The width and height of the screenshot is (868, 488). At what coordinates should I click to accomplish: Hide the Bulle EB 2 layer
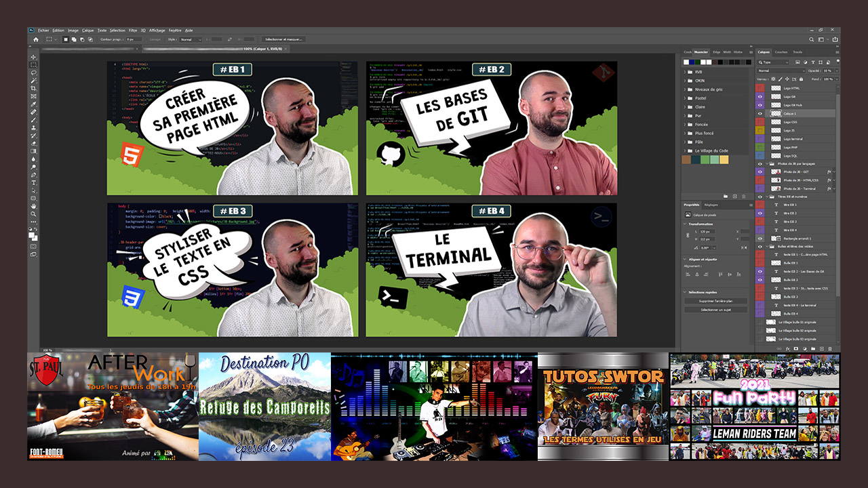[760, 280]
